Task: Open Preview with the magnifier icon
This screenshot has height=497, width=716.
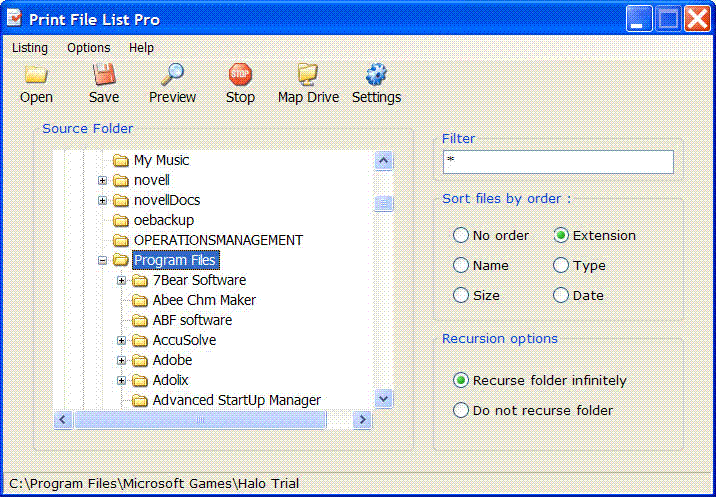Action: pyautogui.click(x=173, y=74)
